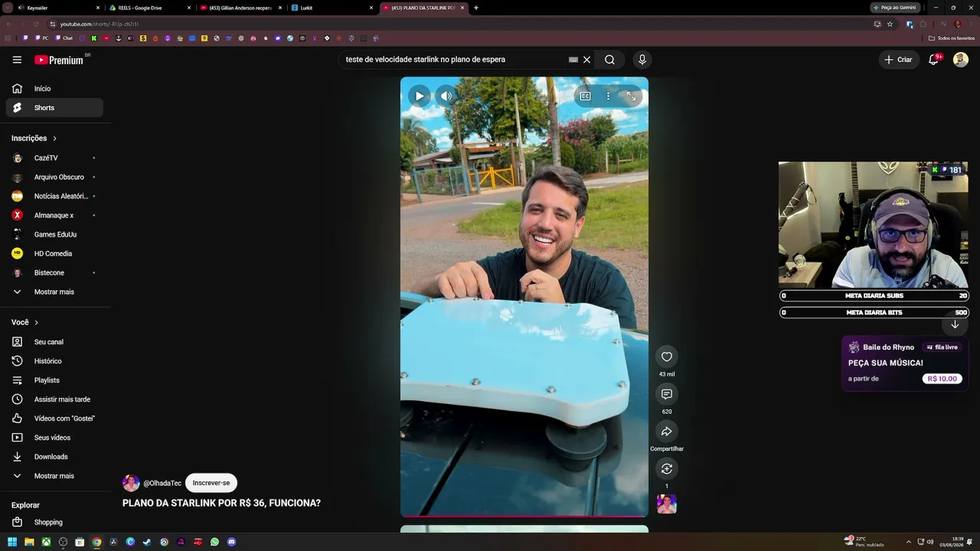Open the CazéTV subscription
This screenshot has width=980, height=551.
(54, 158)
